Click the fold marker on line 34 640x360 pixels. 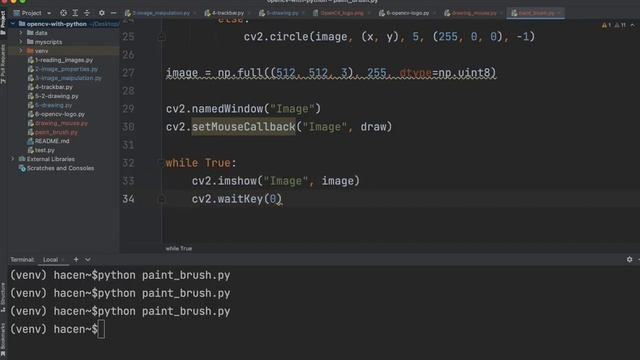pos(161,199)
